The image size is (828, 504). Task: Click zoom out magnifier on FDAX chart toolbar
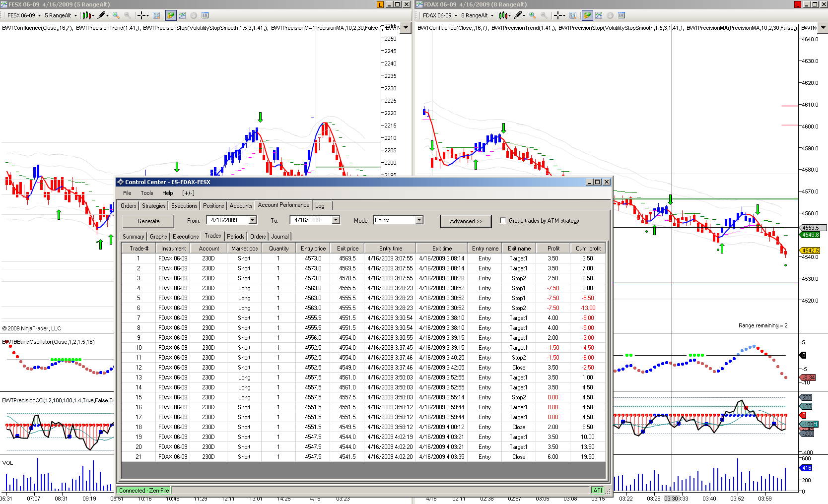pos(544,15)
